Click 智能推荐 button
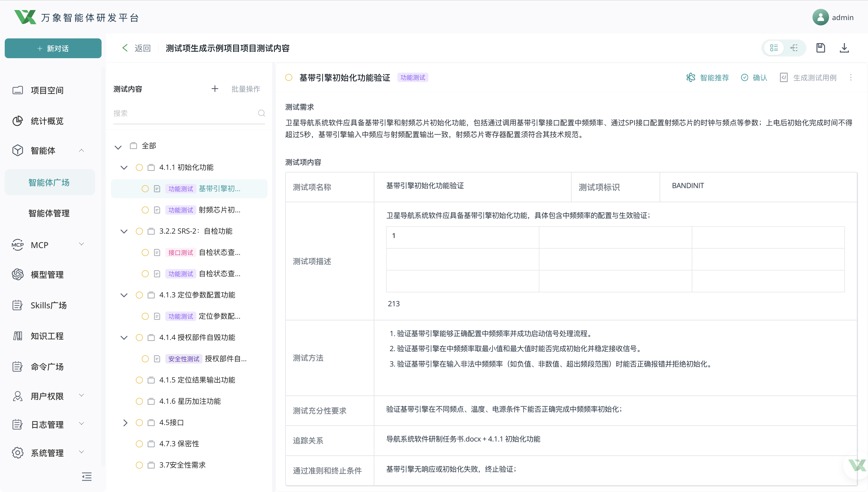Viewport: 868px width, 492px height. tap(708, 77)
